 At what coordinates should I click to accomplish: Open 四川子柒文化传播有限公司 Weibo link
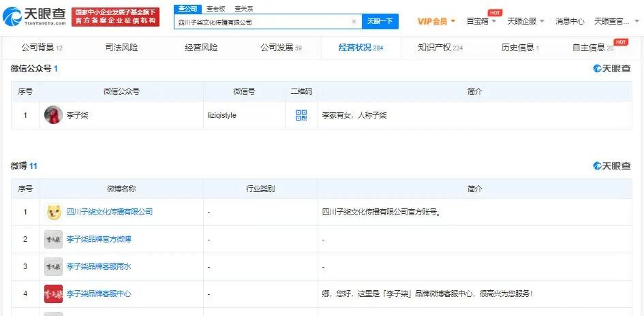point(110,212)
